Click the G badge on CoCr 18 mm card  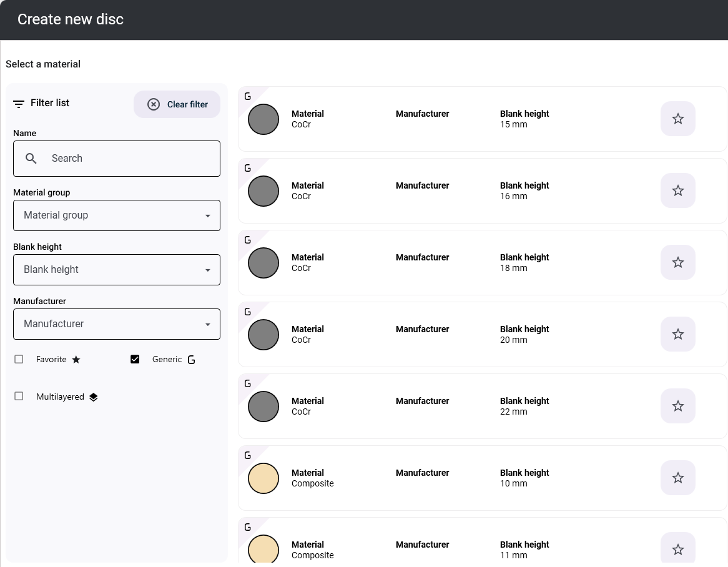pos(247,240)
